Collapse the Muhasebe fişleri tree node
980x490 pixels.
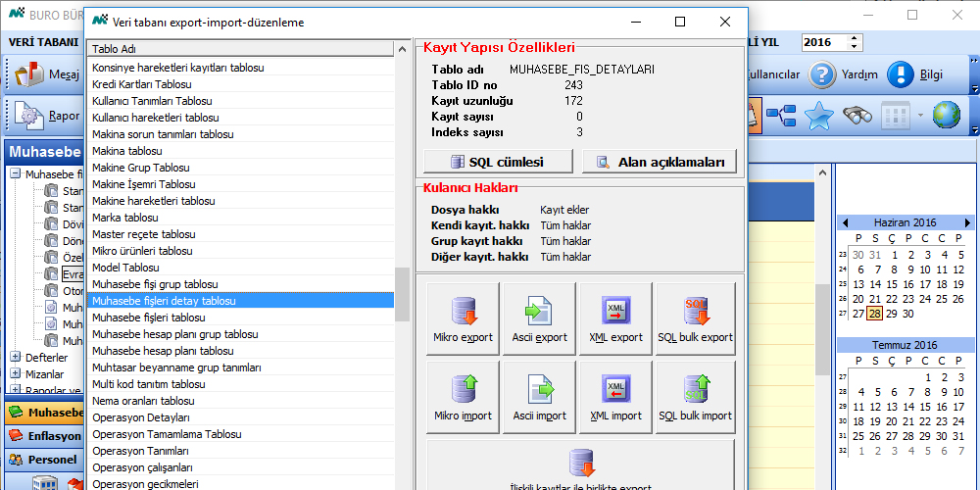coord(16,174)
